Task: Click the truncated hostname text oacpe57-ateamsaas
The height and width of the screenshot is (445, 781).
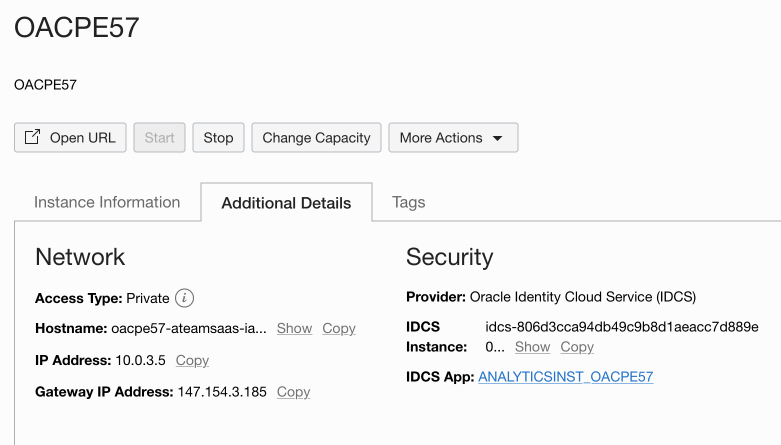Action: pyautogui.click(x=189, y=328)
